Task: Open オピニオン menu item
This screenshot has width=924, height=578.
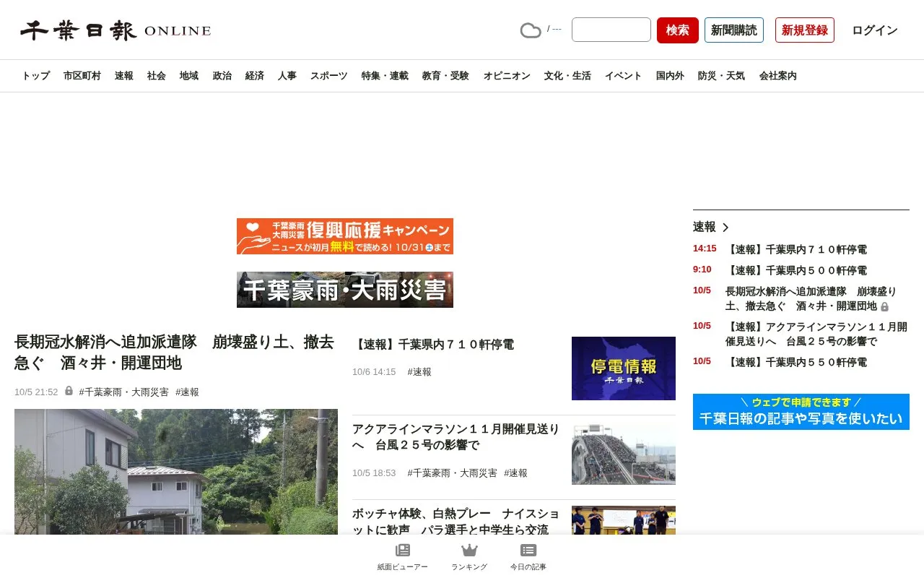Action: 507,76
